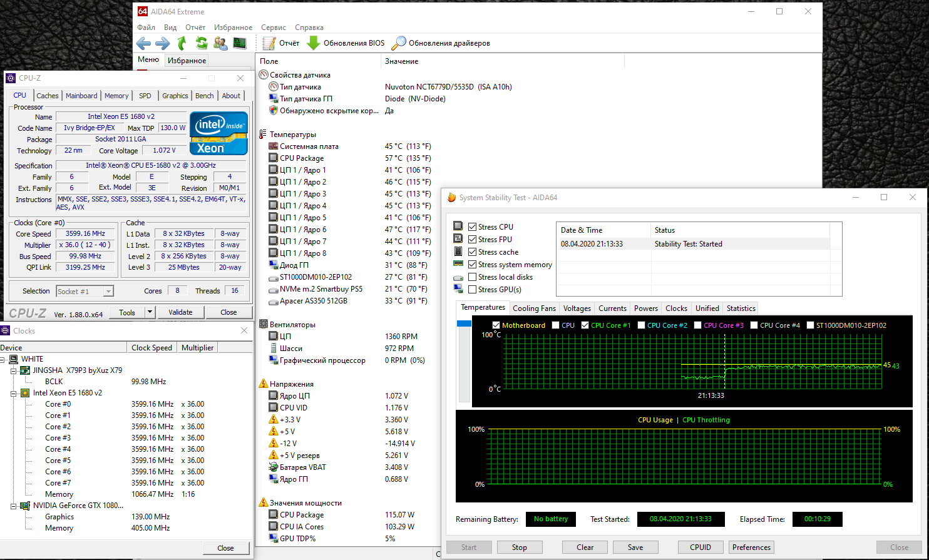The height and width of the screenshot is (560, 929).
Task: Click the warning icon beside Значения мощности
Action: 264,503
